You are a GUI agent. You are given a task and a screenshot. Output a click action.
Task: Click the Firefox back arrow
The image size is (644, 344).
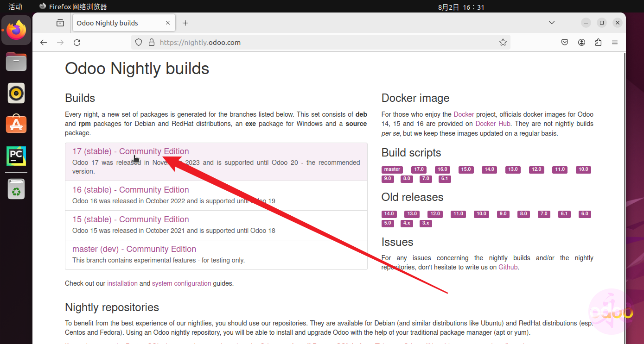click(x=44, y=43)
